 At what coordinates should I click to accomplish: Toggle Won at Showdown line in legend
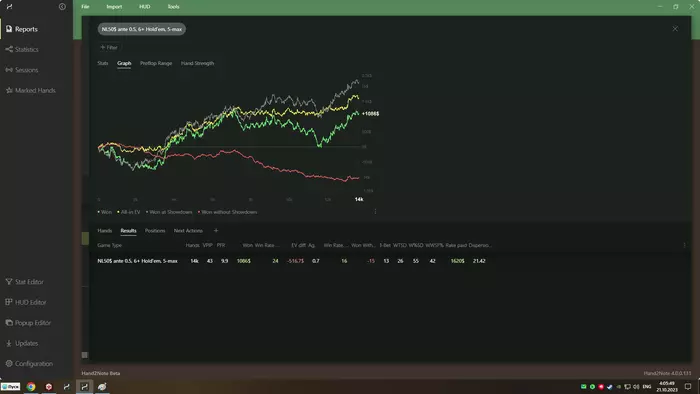[169, 212]
